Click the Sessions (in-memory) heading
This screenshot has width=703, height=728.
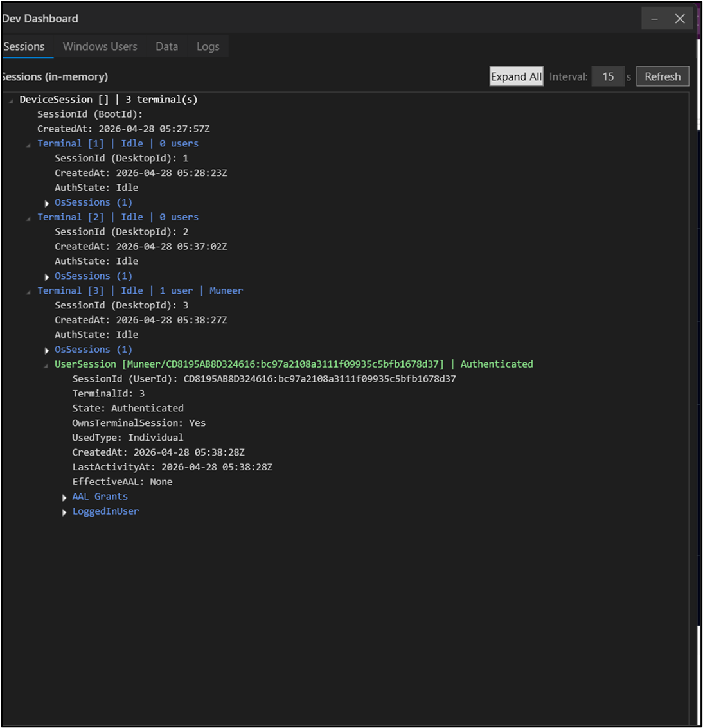pos(55,76)
